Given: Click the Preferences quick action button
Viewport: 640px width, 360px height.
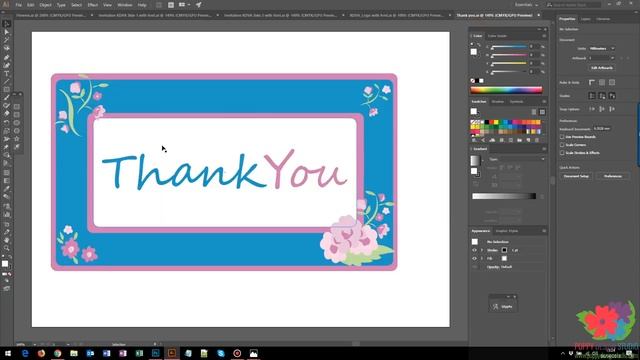Looking at the screenshot, I should click(613, 176).
